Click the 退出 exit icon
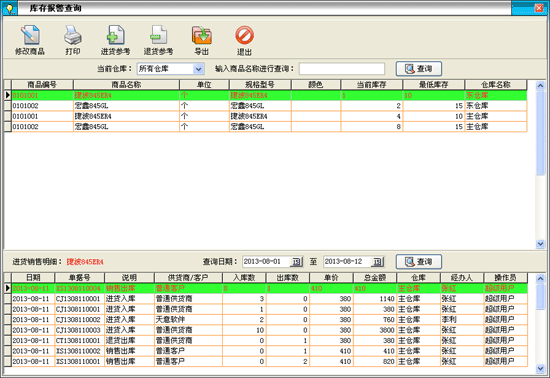The height and width of the screenshot is (378, 550). pyautogui.click(x=244, y=40)
